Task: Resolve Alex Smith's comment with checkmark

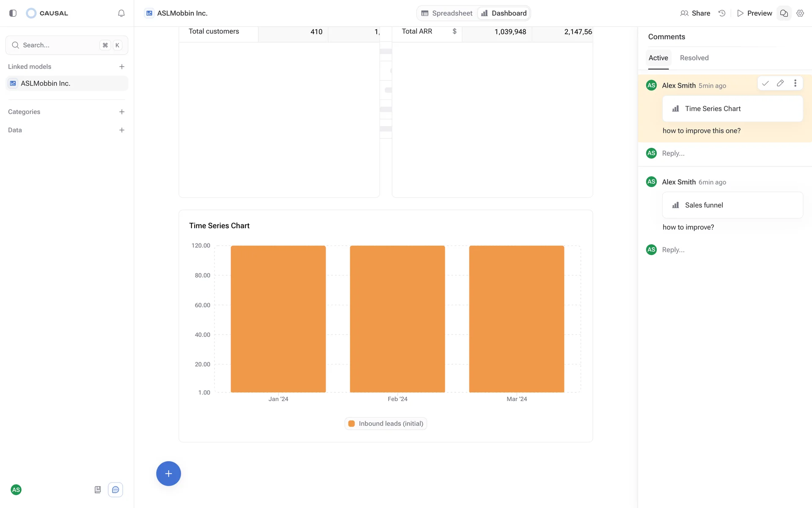Action: (765, 83)
